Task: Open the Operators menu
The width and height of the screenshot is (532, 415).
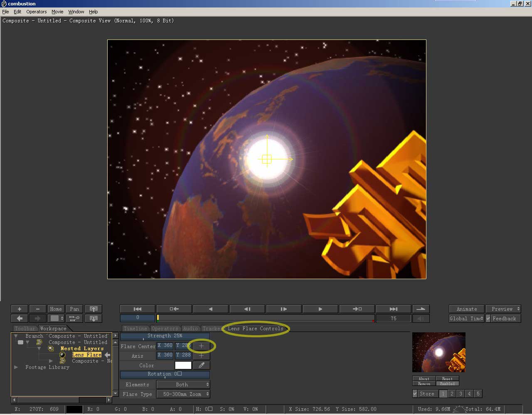Action: [x=37, y=12]
